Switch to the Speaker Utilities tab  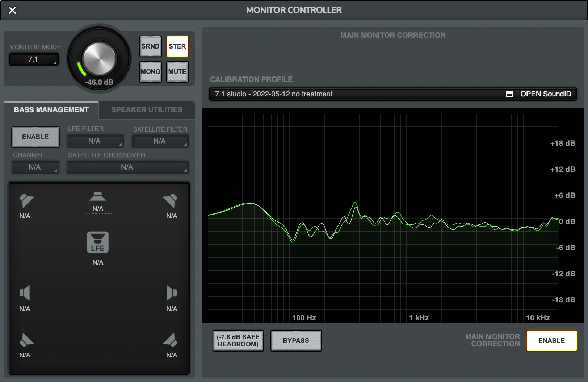[147, 110]
